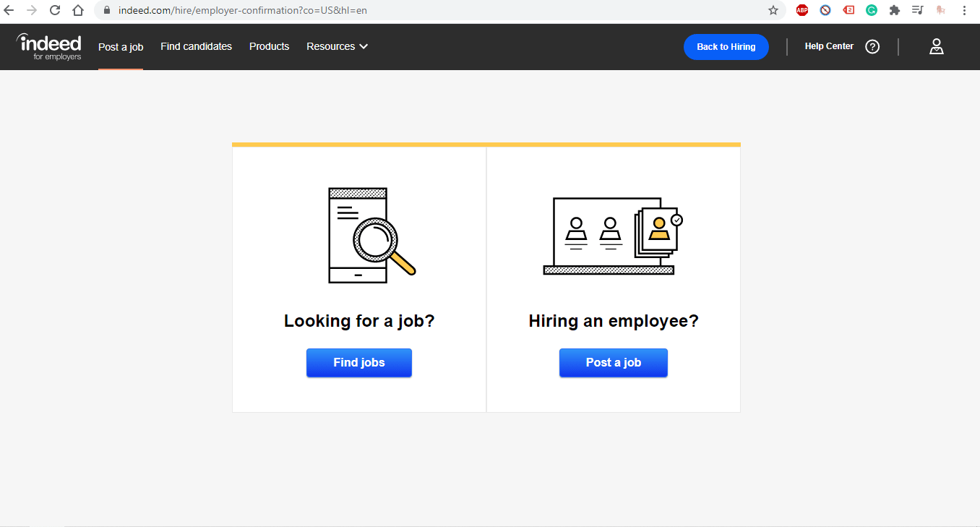Open Chrome's three-dot menu
980x527 pixels.
(965, 10)
